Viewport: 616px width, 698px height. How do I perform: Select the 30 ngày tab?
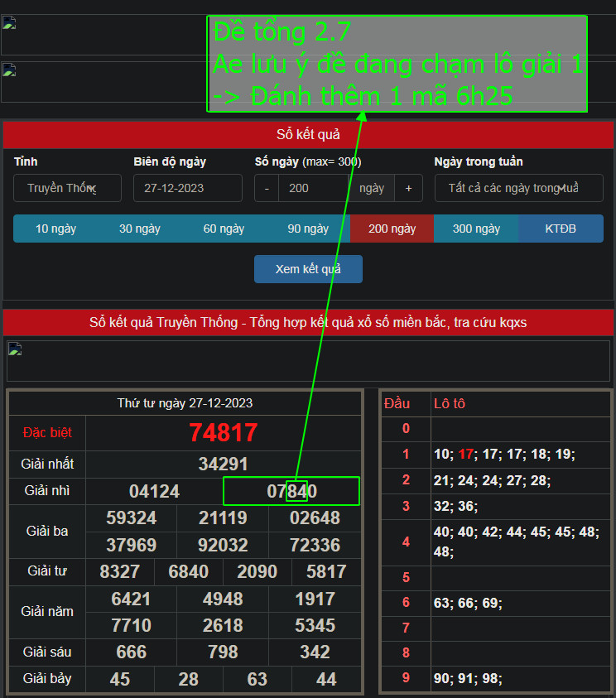point(139,229)
